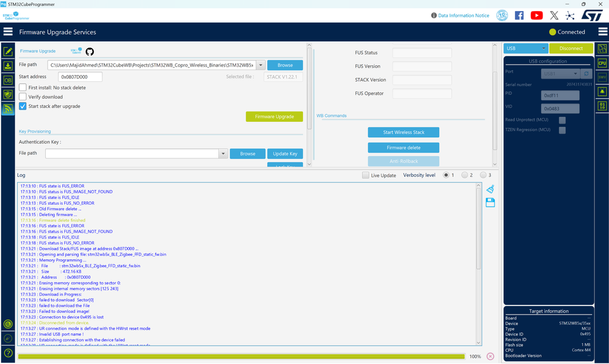Expand the Authentication Key file path dropdown

[223, 154]
